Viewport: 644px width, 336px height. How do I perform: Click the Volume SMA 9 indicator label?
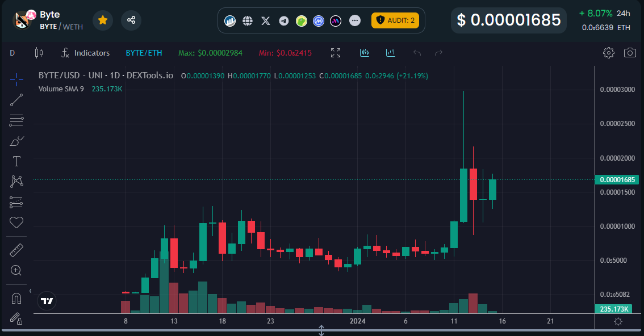(x=61, y=89)
